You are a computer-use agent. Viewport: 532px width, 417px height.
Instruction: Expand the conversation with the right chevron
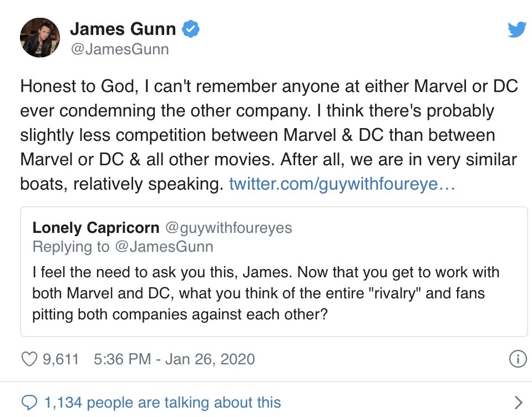tap(519, 402)
